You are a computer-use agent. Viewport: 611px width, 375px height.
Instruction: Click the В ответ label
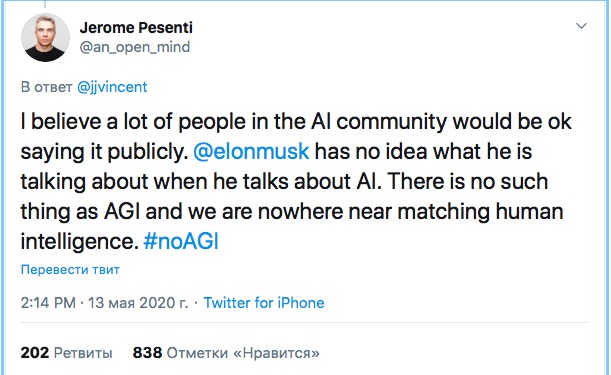[46, 87]
